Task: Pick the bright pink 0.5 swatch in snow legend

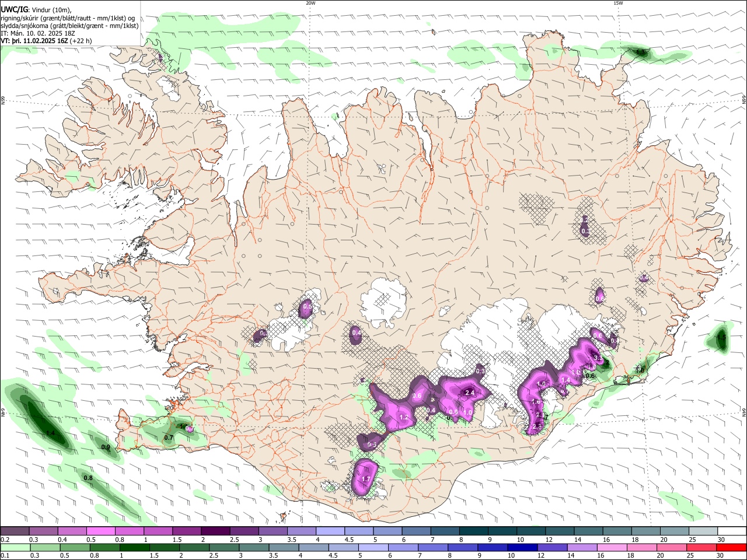Action: [x=100, y=531]
